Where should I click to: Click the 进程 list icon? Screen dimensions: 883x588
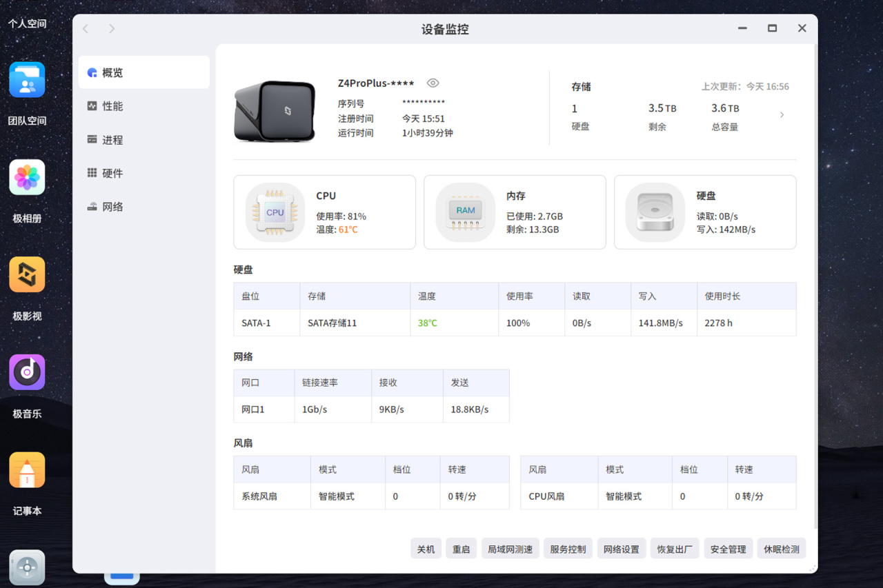click(92, 139)
